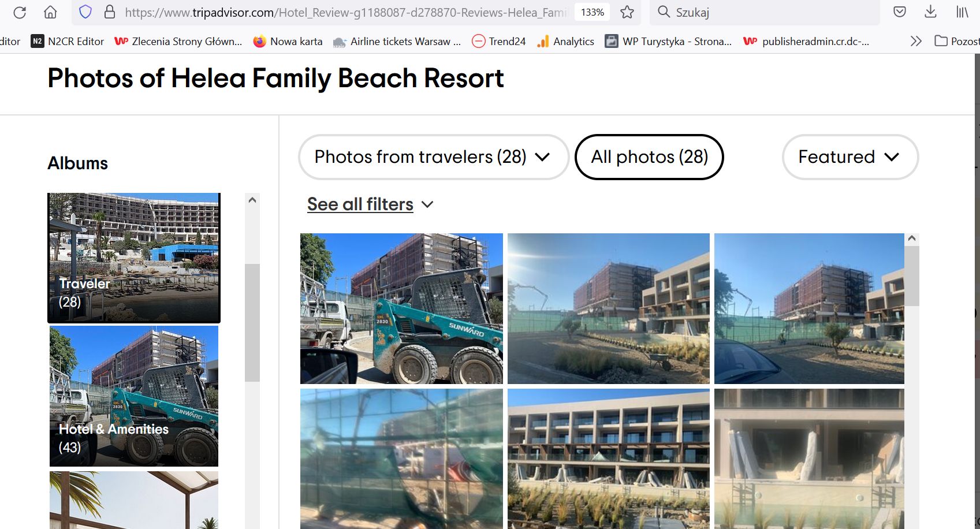Open the library bookshelf icon

click(x=962, y=12)
